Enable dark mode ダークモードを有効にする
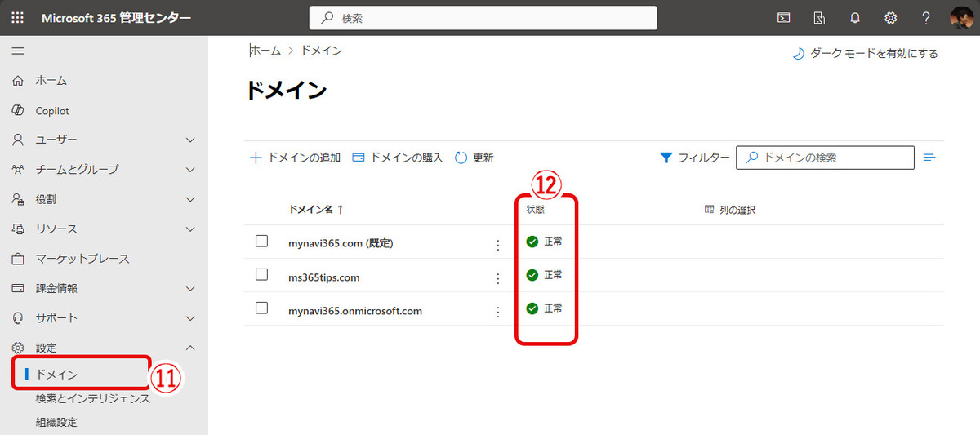 click(865, 53)
